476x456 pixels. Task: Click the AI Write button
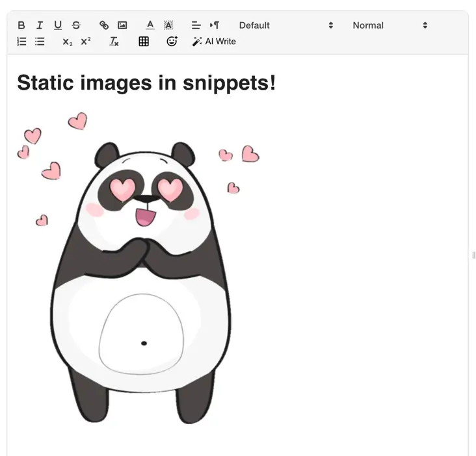tap(214, 42)
